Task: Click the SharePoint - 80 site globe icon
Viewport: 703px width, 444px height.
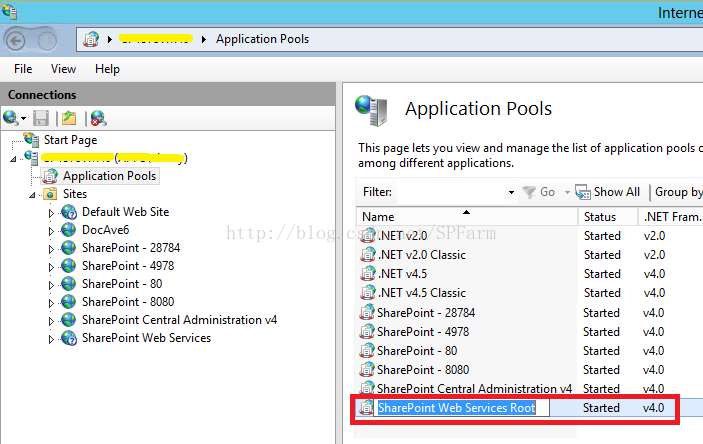Action: [69, 283]
